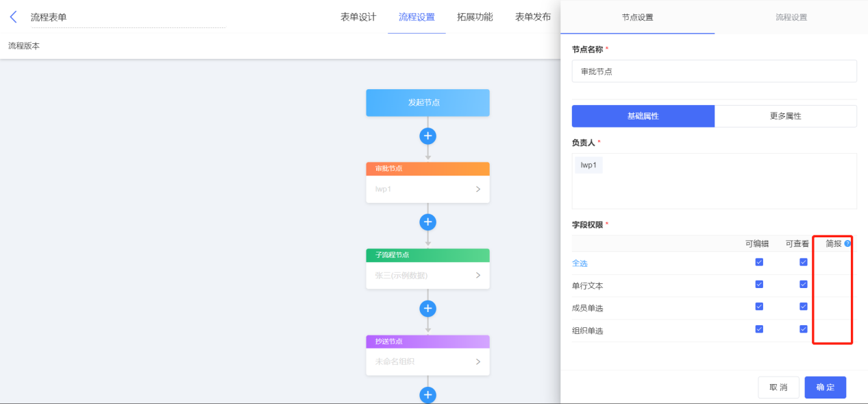868x404 pixels.
Task: Add a node below 子流程节点
Action: 427,309
